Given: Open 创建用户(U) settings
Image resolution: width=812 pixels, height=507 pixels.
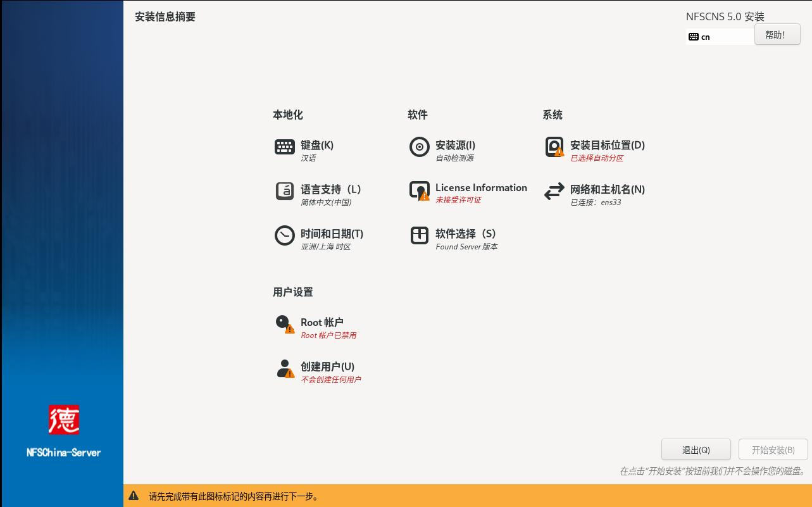Looking at the screenshot, I should [327, 366].
